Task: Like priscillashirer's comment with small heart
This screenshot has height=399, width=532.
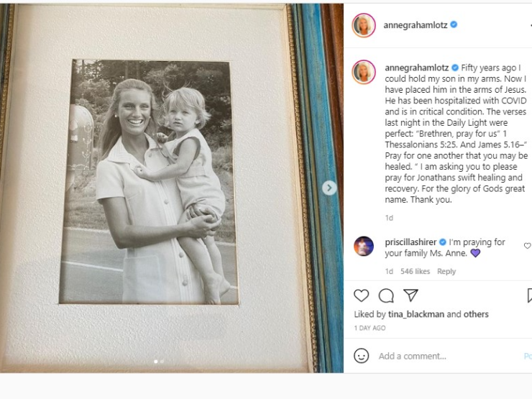Action: coord(527,246)
